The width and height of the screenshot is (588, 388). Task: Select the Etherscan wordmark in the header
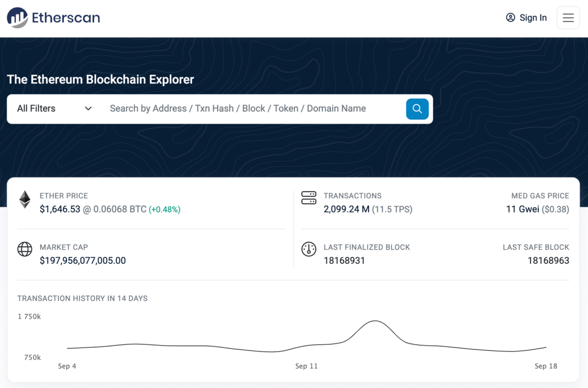click(65, 18)
